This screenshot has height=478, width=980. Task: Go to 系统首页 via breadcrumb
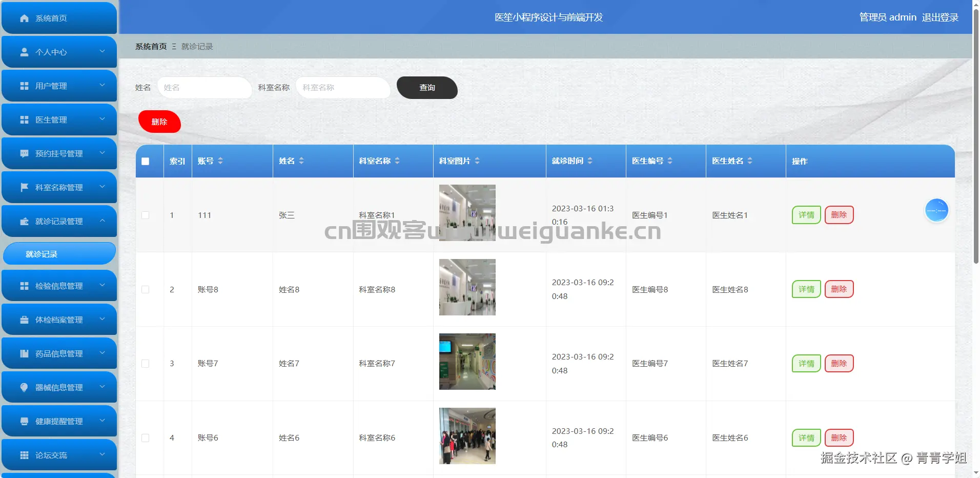[x=151, y=47]
